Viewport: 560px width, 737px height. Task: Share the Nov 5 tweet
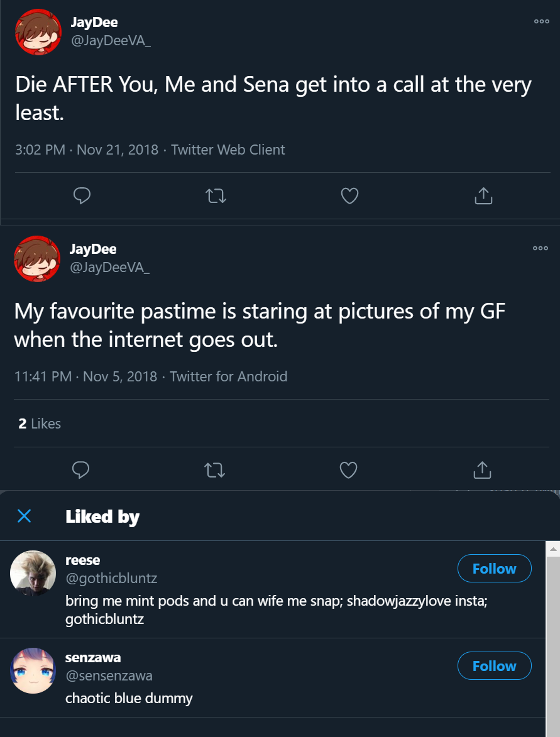click(481, 469)
